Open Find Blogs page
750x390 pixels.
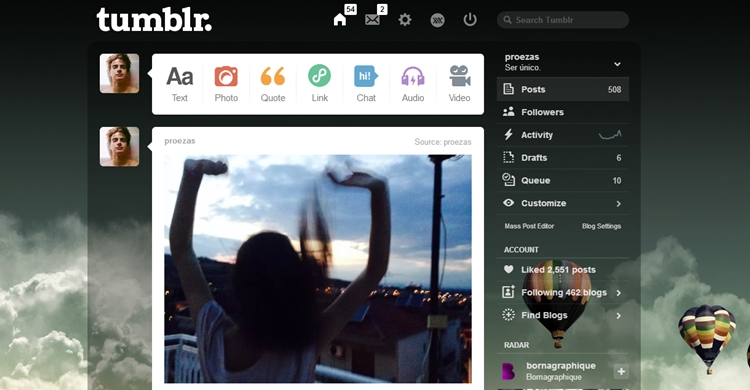pos(562,315)
